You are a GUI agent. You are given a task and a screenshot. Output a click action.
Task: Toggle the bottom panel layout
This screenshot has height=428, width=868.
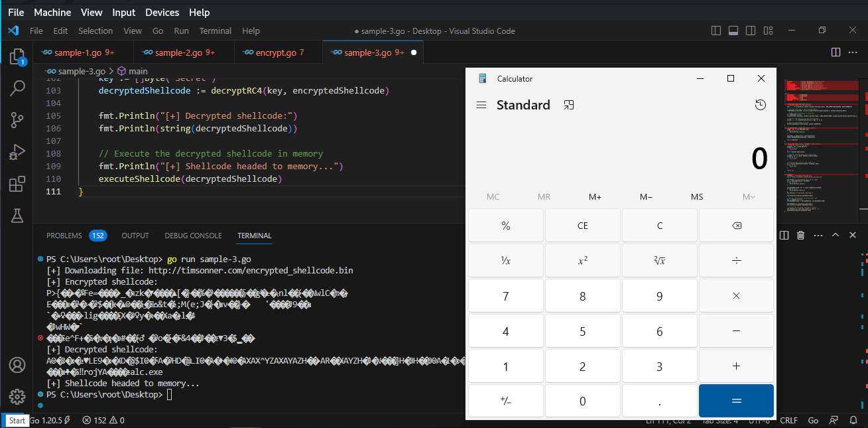(x=733, y=31)
